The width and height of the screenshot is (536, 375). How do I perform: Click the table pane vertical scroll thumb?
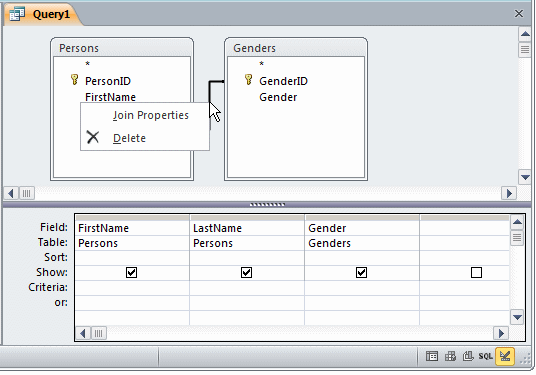tap(525, 50)
